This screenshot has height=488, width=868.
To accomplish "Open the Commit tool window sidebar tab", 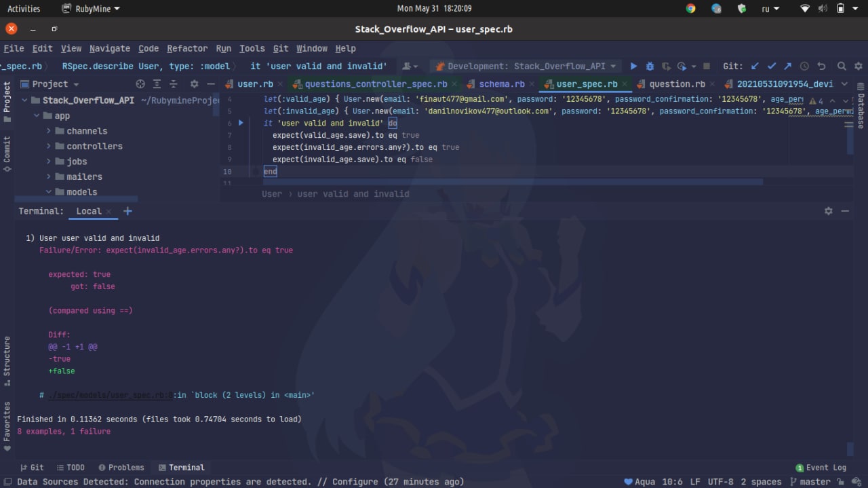I will (x=7, y=153).
